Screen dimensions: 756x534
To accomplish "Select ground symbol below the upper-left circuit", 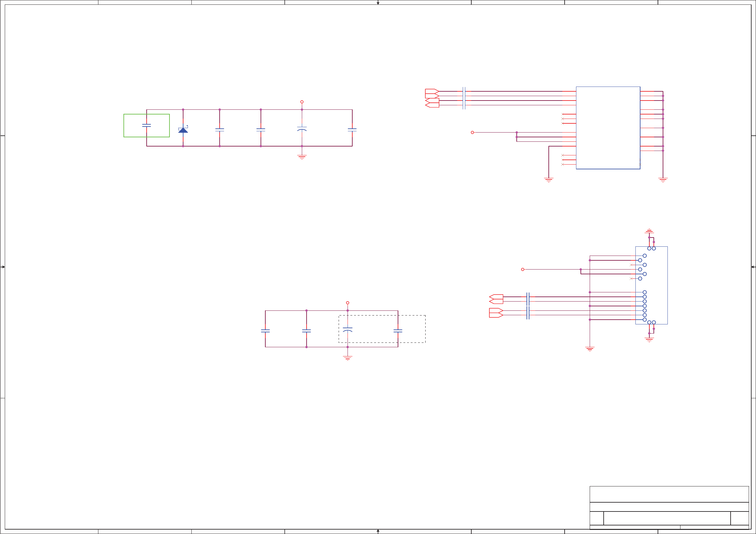I will (x=302, y=157).
